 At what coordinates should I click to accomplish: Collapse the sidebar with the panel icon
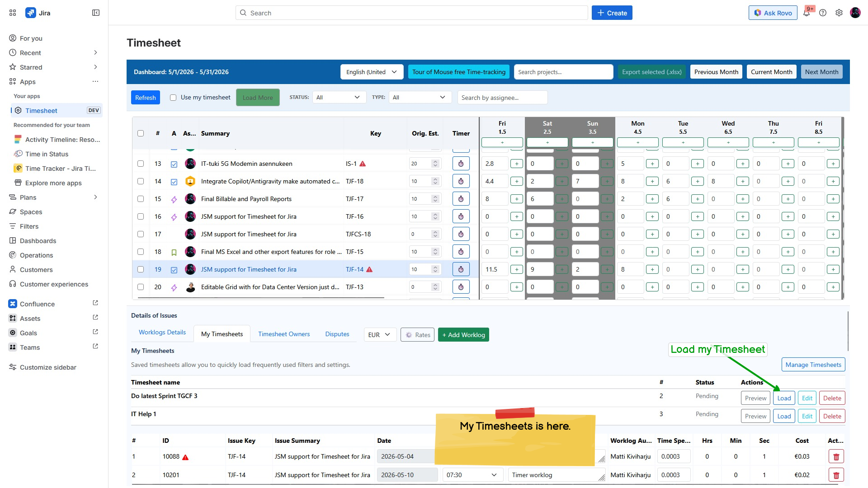[96, 13]
